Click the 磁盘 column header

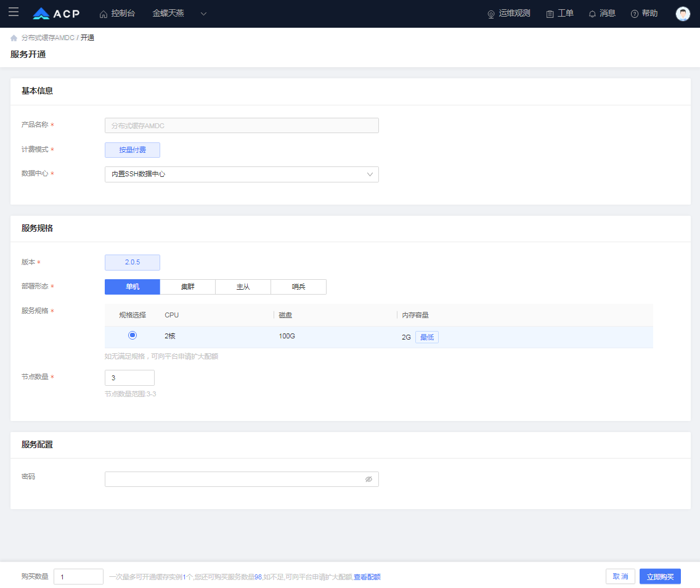coord(285,315)
